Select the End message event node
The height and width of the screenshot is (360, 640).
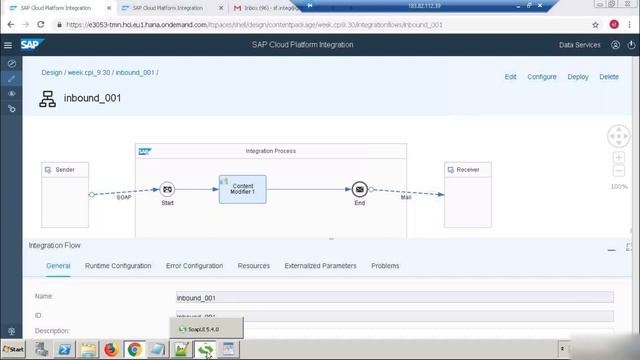click(360, 189)
